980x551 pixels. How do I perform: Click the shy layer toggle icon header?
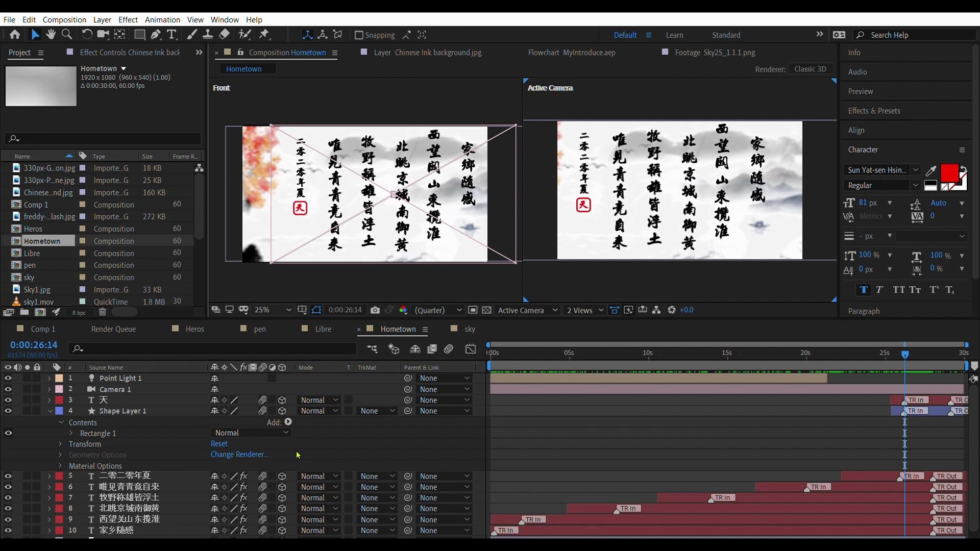tap(214, 367)
